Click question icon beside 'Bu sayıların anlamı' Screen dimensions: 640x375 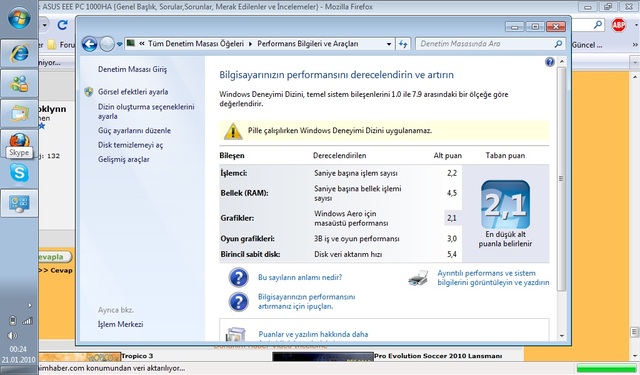(238, 277)
